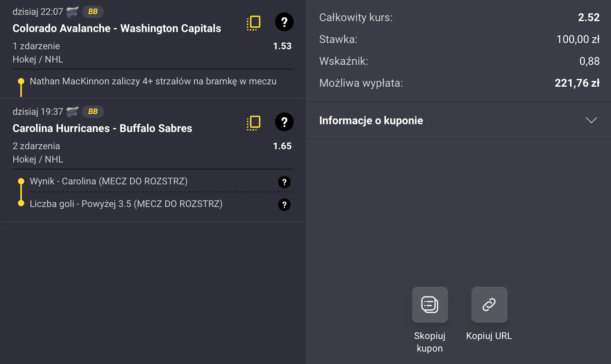This screenshot has width=611, height=364.
Task: Open help via question mark beside odds 1.65
Action: pyautogui.click(x=284, y=122)
